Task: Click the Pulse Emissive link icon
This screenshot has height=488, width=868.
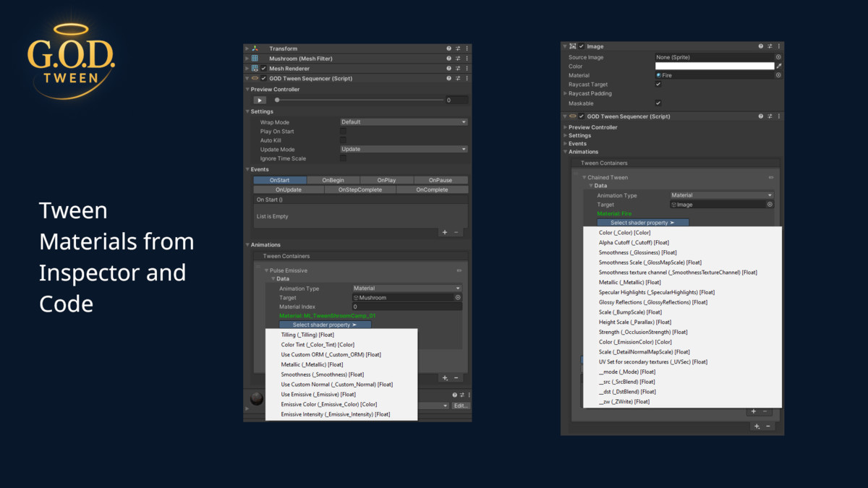Action: (x=459, y=270)
